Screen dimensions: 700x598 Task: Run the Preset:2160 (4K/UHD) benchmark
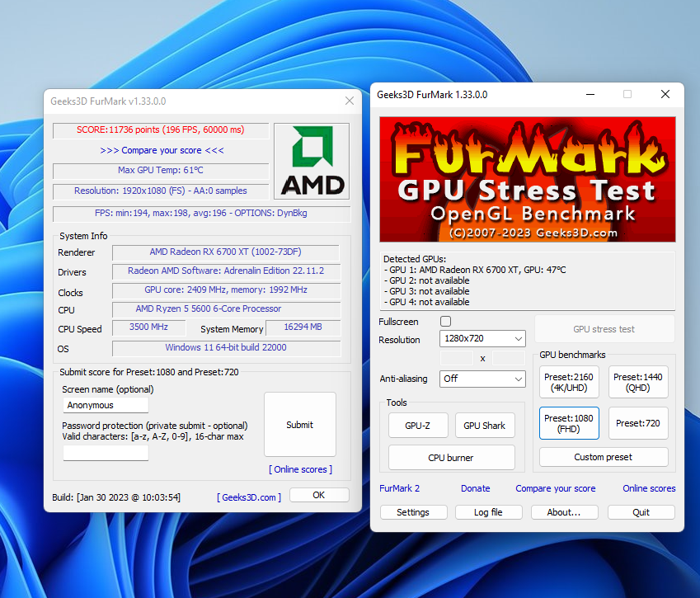point(569,382)
